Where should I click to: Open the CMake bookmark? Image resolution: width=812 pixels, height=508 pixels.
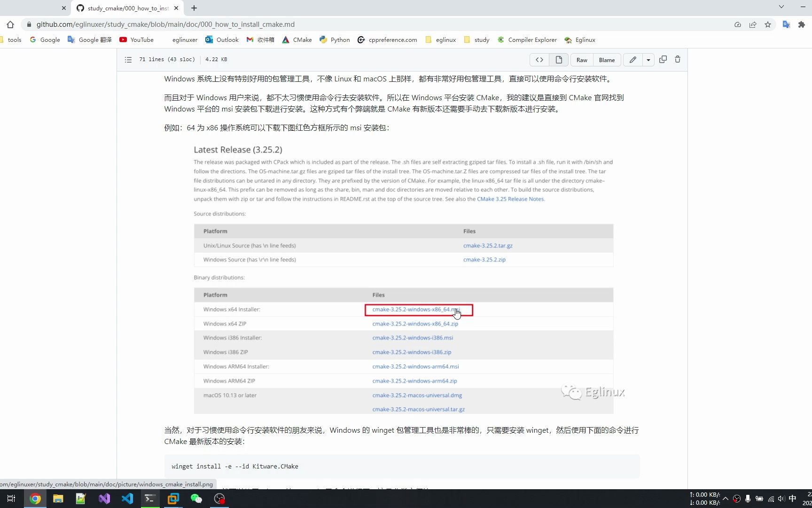coord(297,40)
